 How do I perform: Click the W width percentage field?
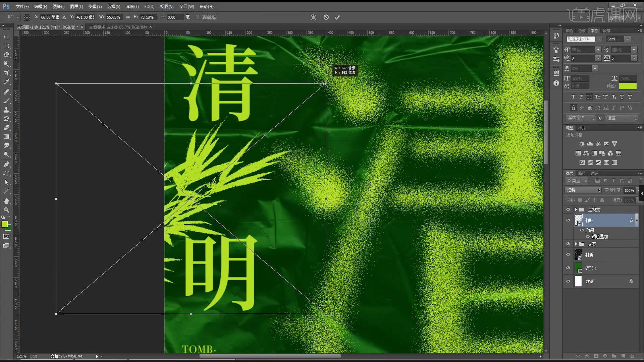pyautogui.click(x=113, y=17)
